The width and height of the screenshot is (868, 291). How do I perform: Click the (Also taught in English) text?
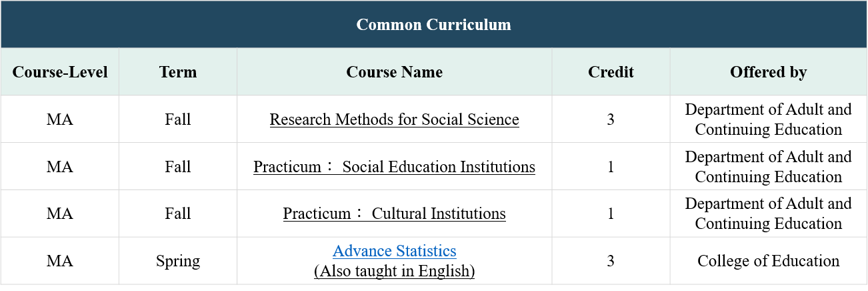394,271
